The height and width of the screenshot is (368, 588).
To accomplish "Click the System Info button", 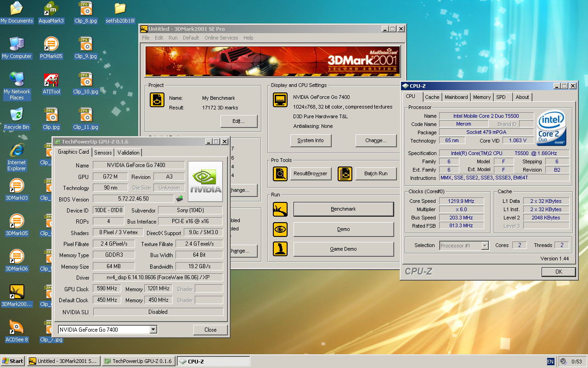I will (x=311, y=140).
